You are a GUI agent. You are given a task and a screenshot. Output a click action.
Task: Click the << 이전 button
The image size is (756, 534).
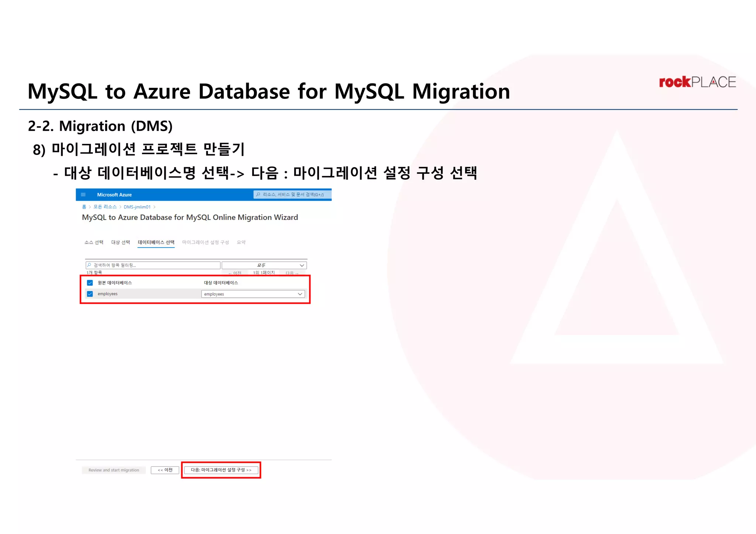point(165,470)
